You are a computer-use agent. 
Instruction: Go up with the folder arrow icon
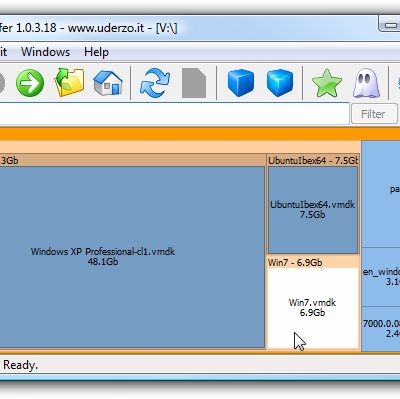(x=69, y=82)
